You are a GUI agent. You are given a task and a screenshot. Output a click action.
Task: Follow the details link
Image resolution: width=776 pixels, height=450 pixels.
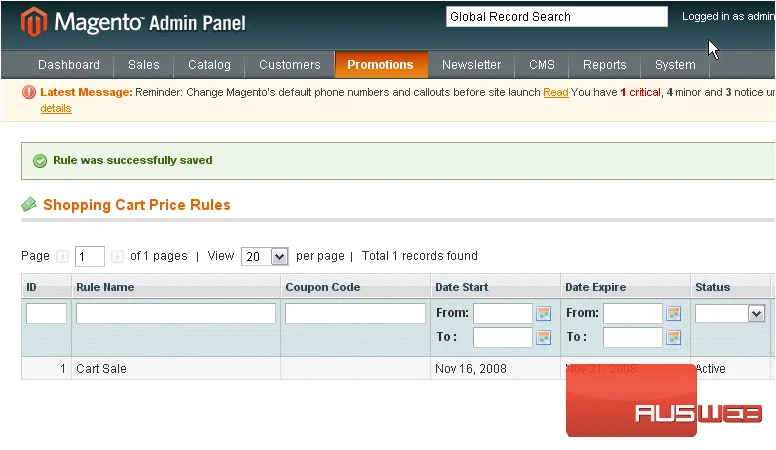click(x=56, y=108)
